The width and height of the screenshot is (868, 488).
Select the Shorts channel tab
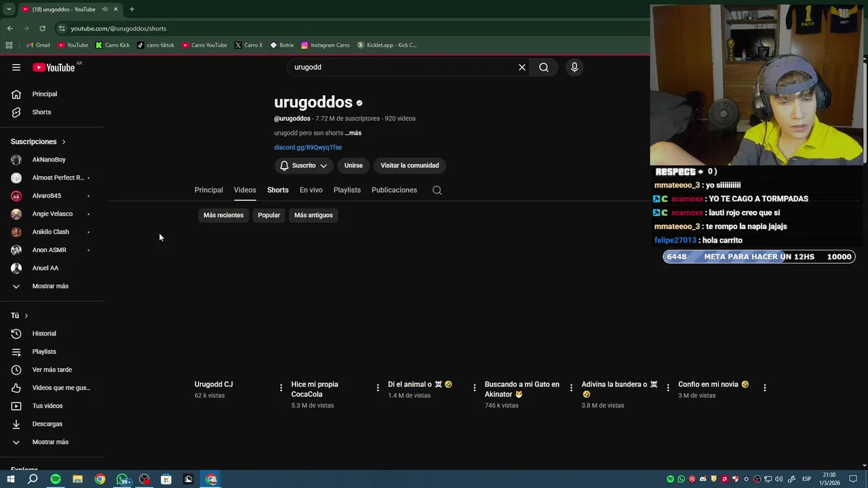277,190
